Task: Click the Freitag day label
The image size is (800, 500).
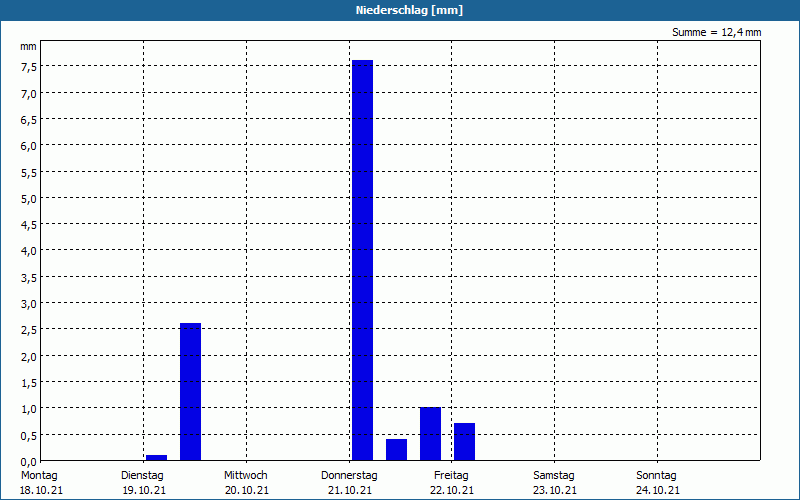Action: [x=452, y=476]
